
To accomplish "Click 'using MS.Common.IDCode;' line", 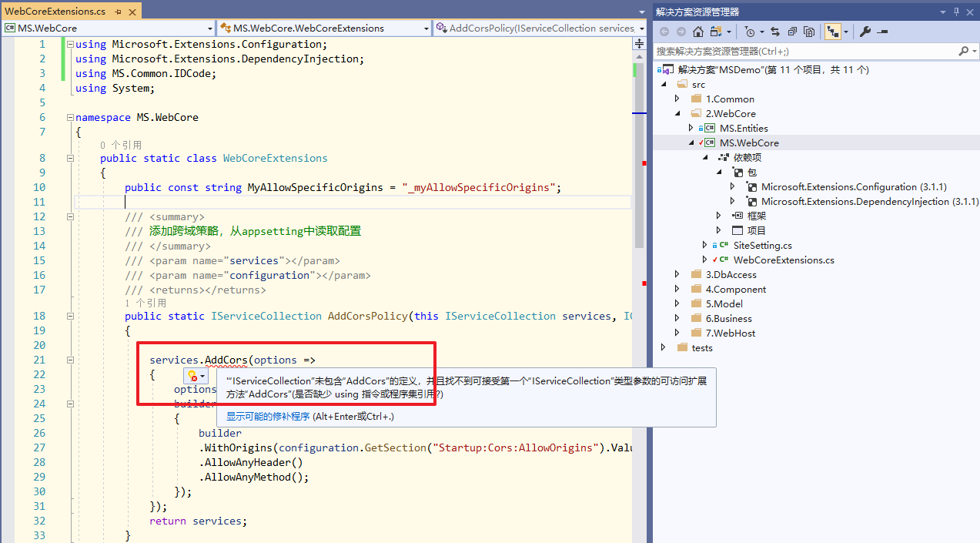I will [x=146, y=73].
